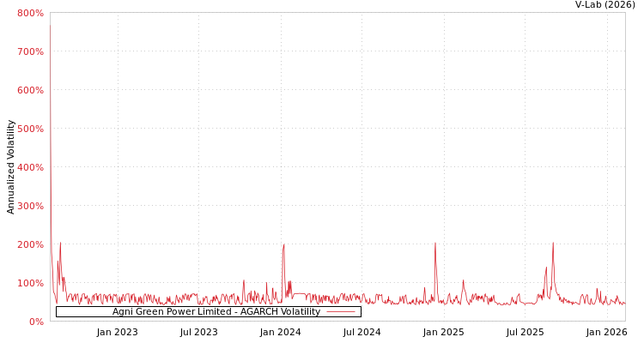Click the 200% spike just before Jan 2025
This screenshot has width=644, height=343.
tap(435, 244)
